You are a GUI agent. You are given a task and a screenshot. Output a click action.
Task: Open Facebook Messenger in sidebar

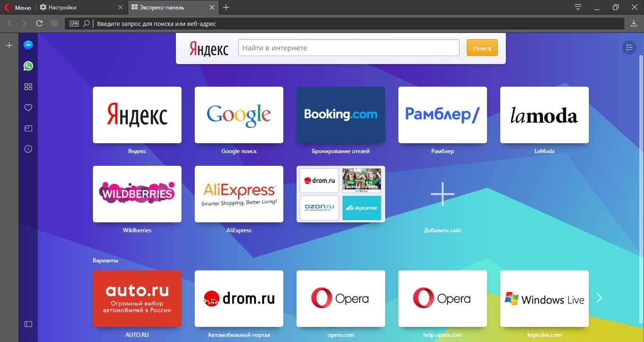point(28,45)
